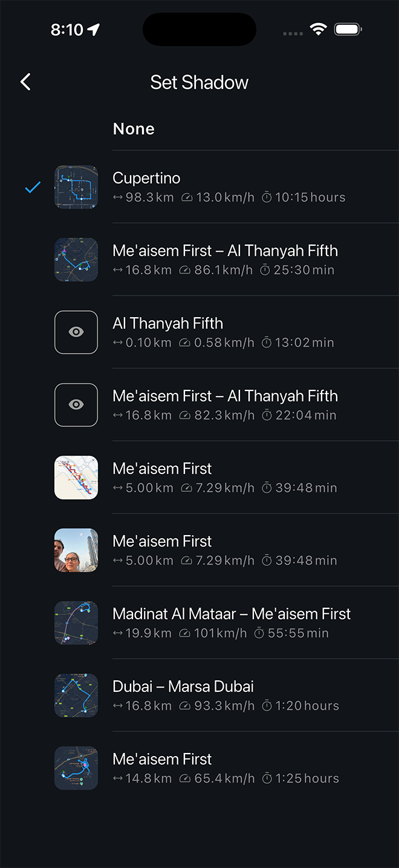The image size is (399, 868).
Task: Tap the Wi-Fi status icon
Action: pyautogui.click(x=318, y=29)
